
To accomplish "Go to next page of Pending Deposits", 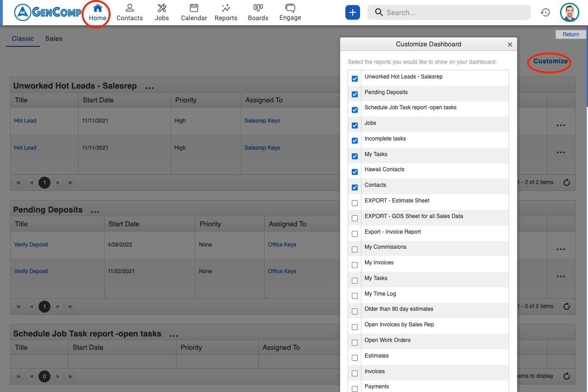I will 58,307.
